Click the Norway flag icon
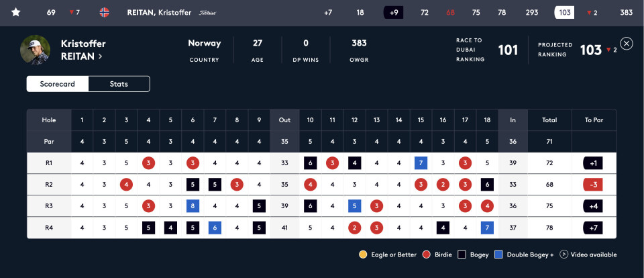The width and height of the screenshot is (644, 278). 104,12
